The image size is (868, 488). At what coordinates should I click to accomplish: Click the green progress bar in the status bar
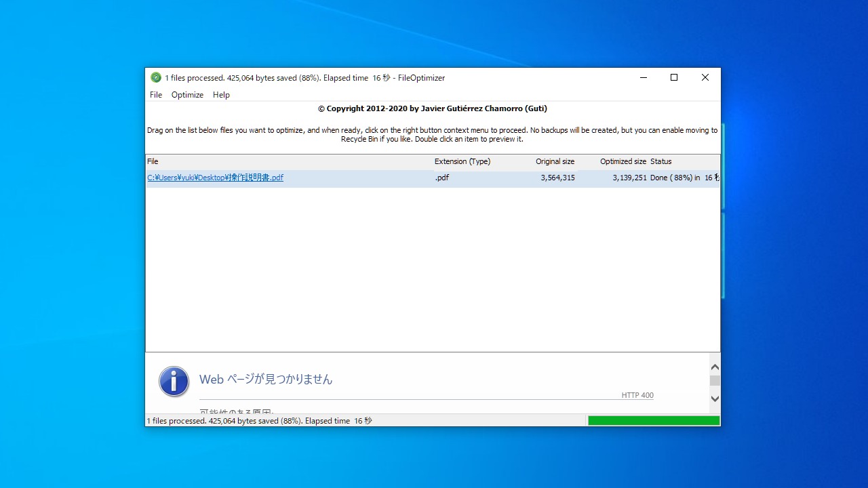654,421
